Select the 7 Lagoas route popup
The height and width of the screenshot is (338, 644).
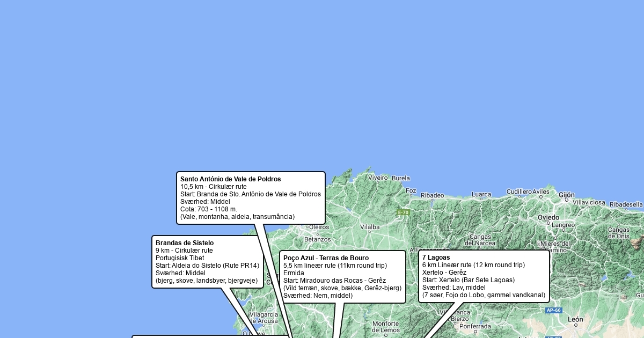(484, 276)
